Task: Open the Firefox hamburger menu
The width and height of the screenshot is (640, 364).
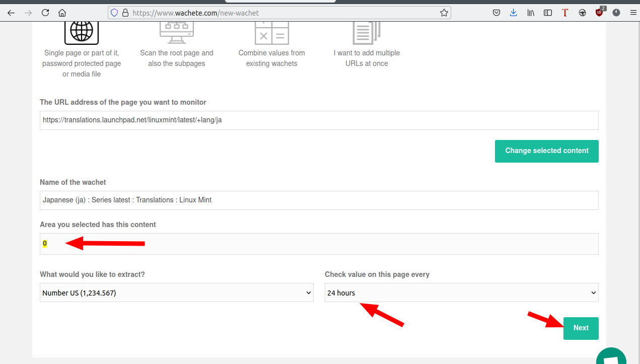Action: tap(633, 13)
